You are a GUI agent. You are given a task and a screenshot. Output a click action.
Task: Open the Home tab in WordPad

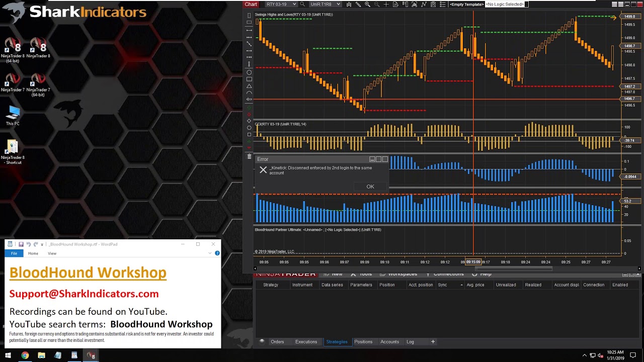(x=33, y=253)
